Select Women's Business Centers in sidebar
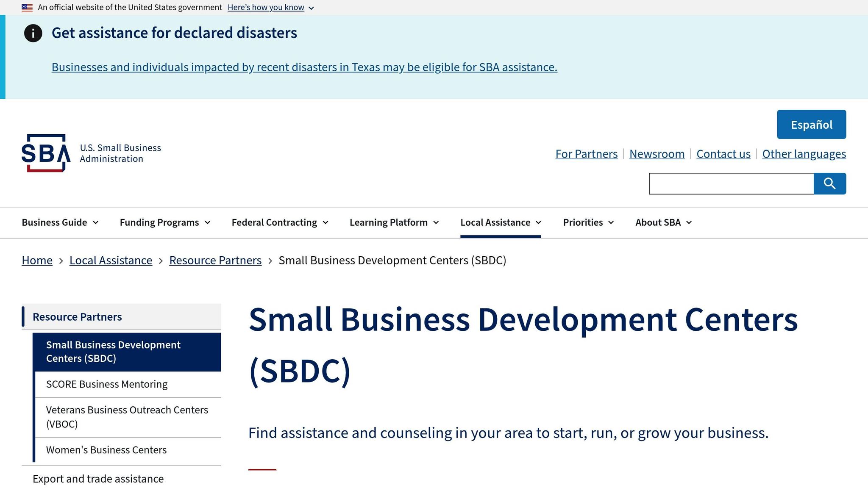This screenshot has width=868, height=488. pyautogui.click(x=106, y=450)
